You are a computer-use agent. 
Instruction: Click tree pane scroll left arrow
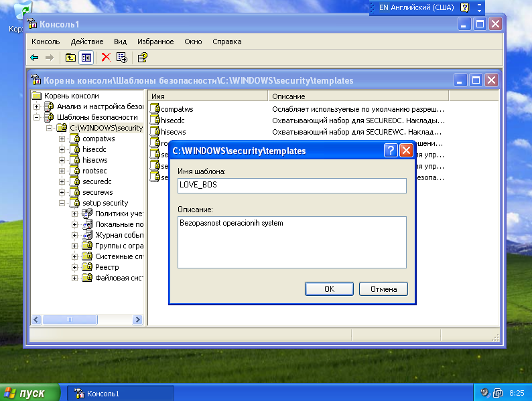tap(36, 319)
